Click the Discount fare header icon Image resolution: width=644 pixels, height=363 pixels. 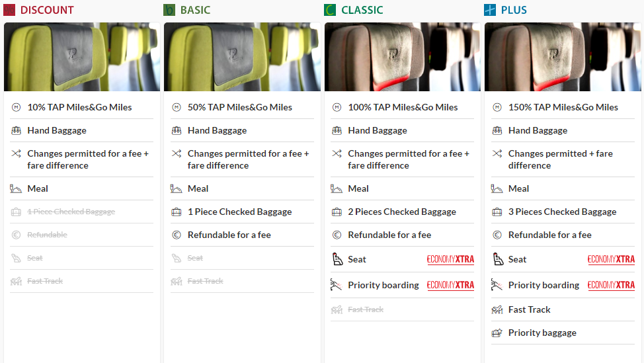9,10
